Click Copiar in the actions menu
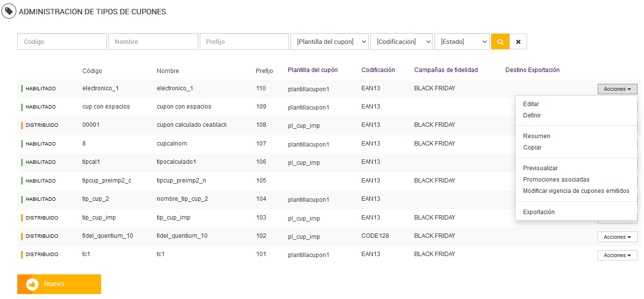This screenshot has width=644, height=299. click(x=532, y=148)
